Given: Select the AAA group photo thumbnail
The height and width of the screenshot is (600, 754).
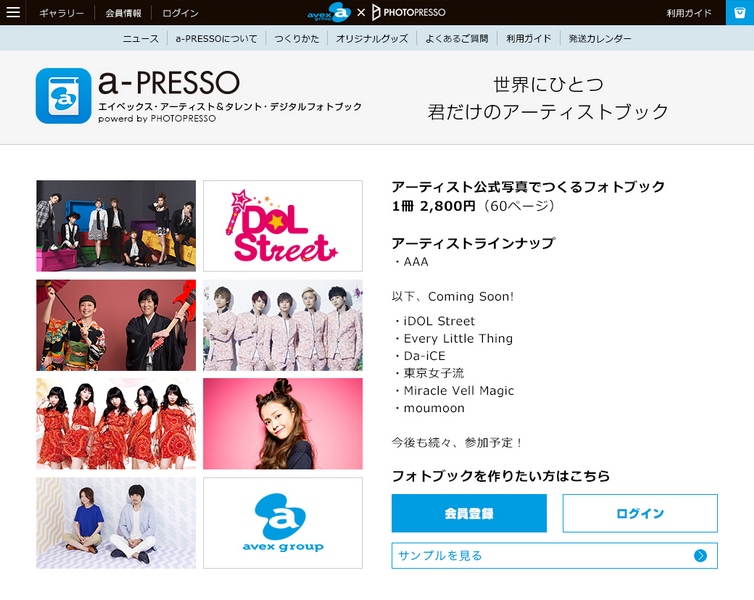Looking at the screenshot, I should [116, 226].
